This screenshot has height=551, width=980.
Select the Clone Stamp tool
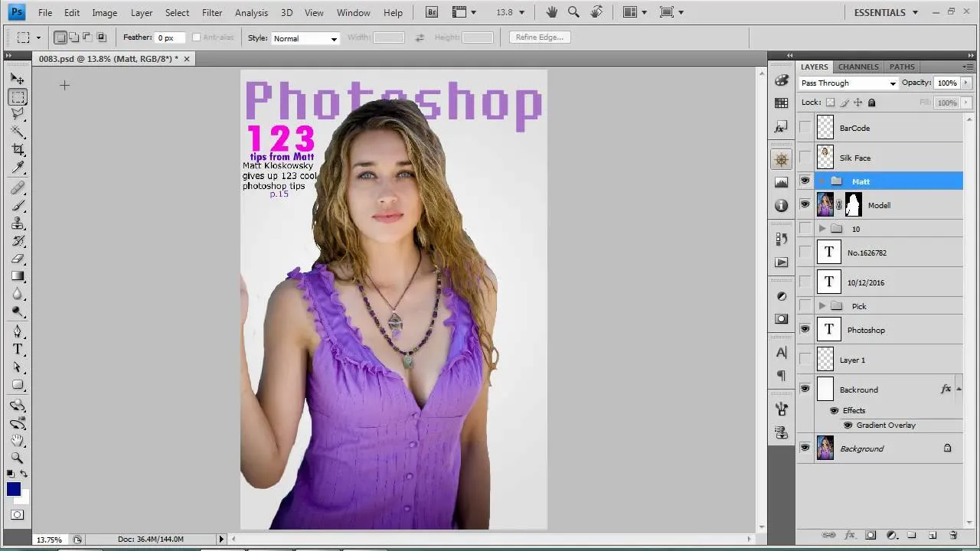(18, 223)
